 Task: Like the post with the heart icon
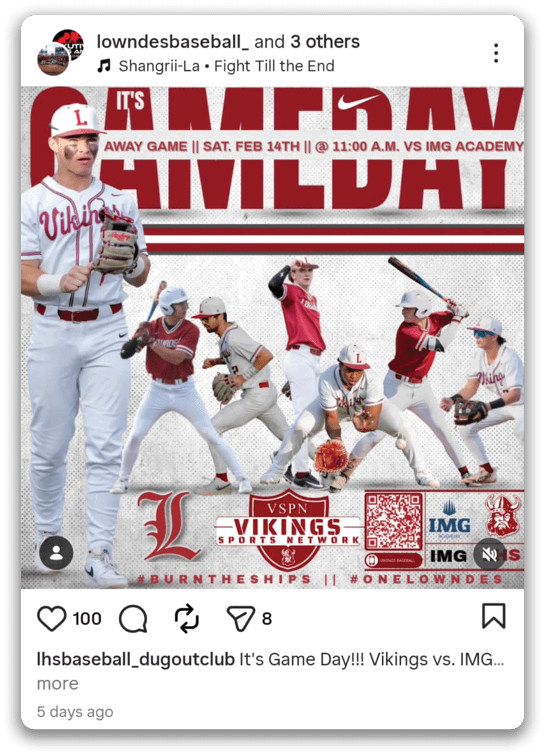[x=52, y=618]
